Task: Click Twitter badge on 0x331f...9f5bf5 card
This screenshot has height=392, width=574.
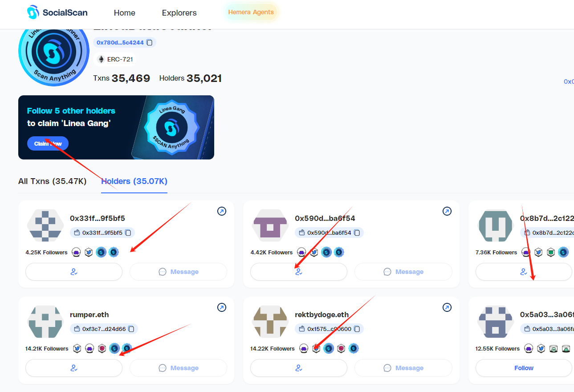Action: (x=89, y=252)
